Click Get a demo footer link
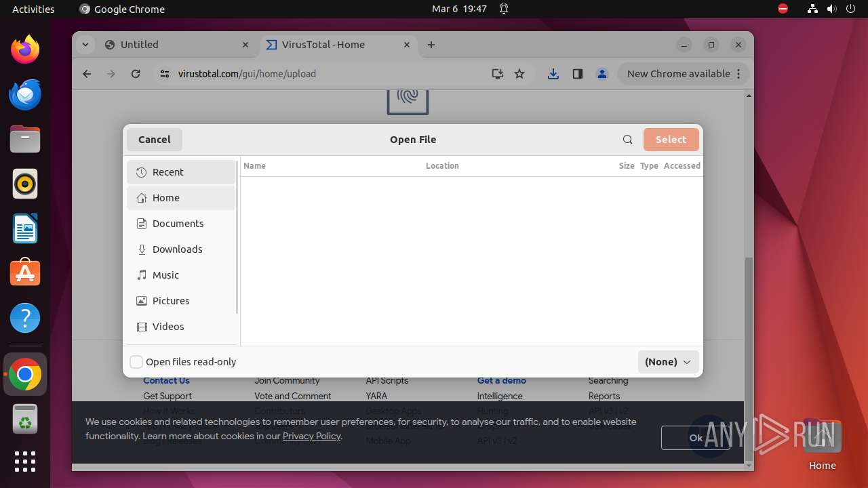The width and height of the screenshot is (868, 488). [x=502, y=381]
